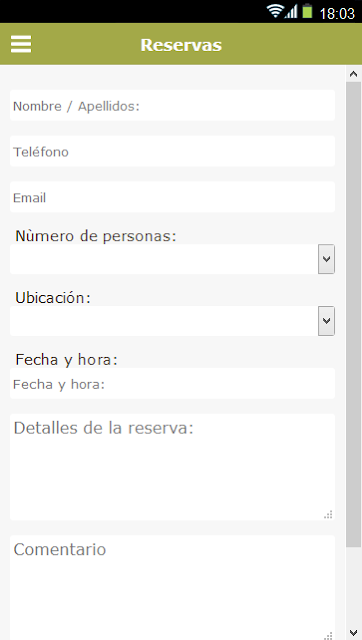Open the Ubicación select box
362x640 pixels.
pyautogui.click(x=172, y=321)
